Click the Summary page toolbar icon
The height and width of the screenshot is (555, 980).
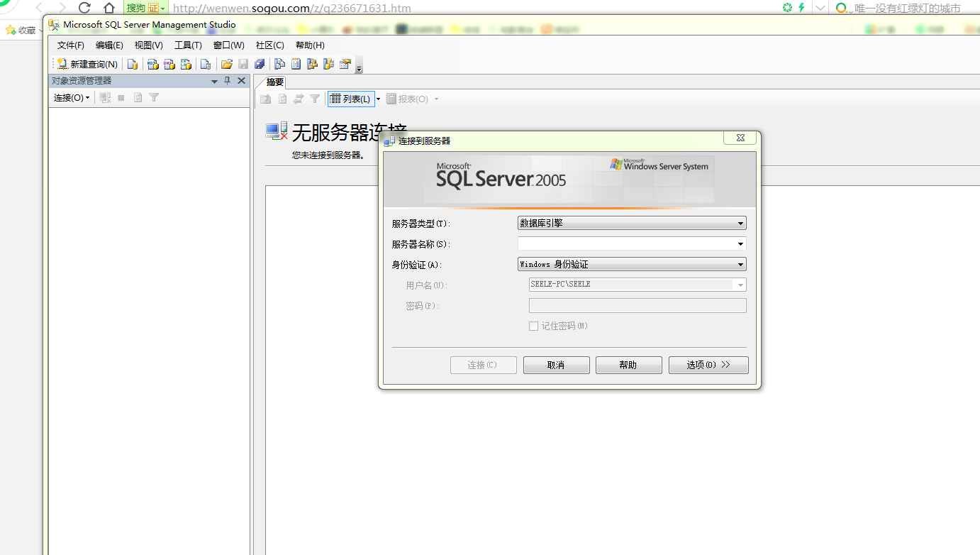[x=296, y=65]
